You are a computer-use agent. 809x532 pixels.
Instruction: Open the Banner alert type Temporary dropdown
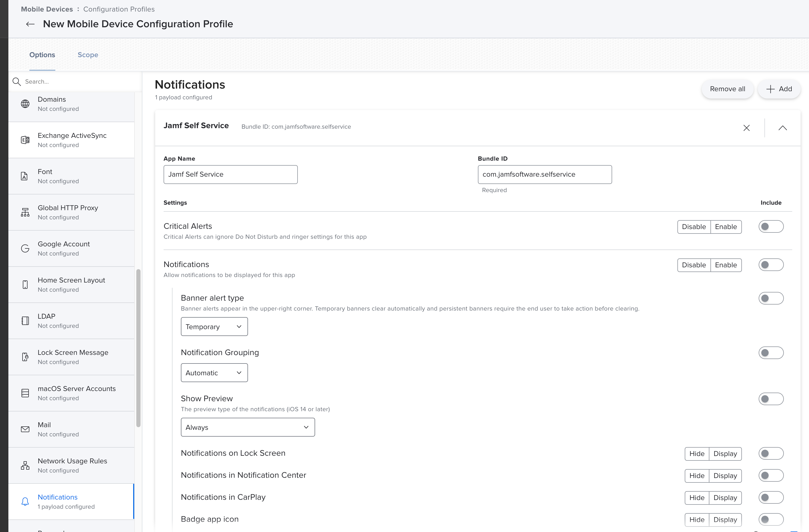(214, 327)
